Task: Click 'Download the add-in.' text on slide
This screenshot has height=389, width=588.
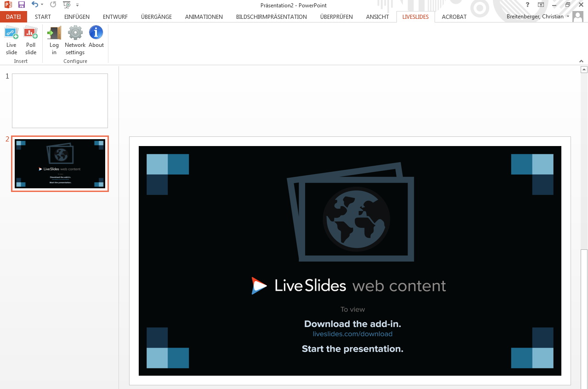Action: pyautogui.click(x=352, y=324)
